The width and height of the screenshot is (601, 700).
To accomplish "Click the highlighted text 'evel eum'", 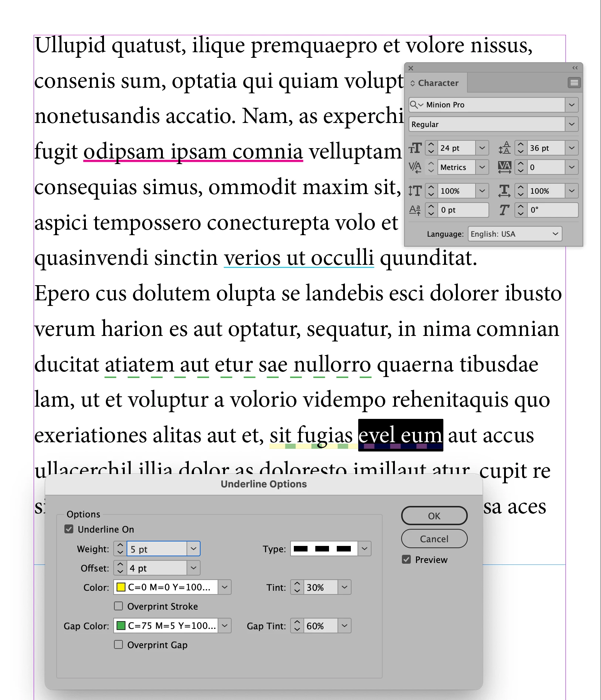I will click(x=401, y=435).
